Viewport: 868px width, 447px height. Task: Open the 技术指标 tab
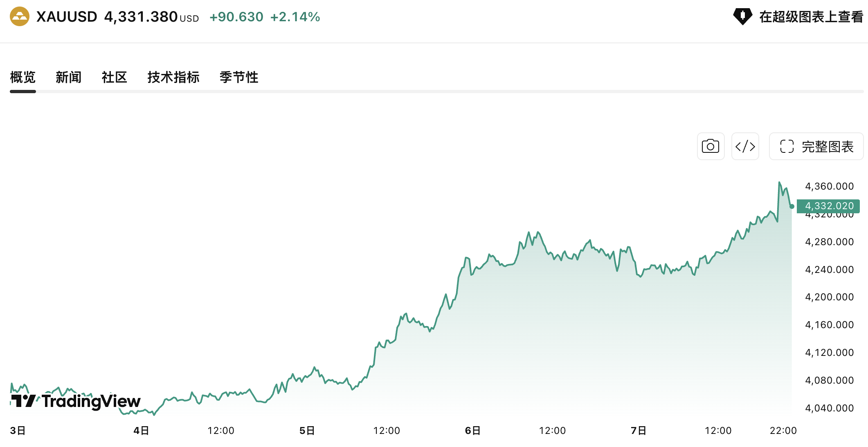(x=173, y=77)
